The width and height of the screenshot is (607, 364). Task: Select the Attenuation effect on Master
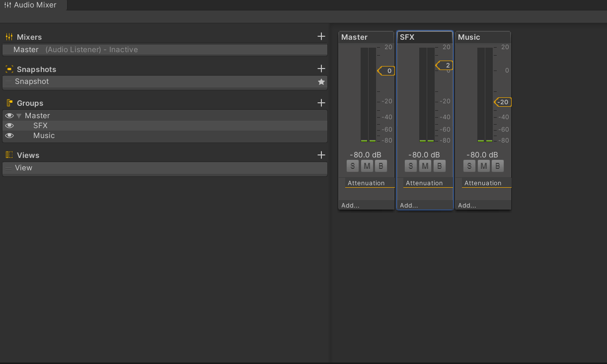click(366, 183)
